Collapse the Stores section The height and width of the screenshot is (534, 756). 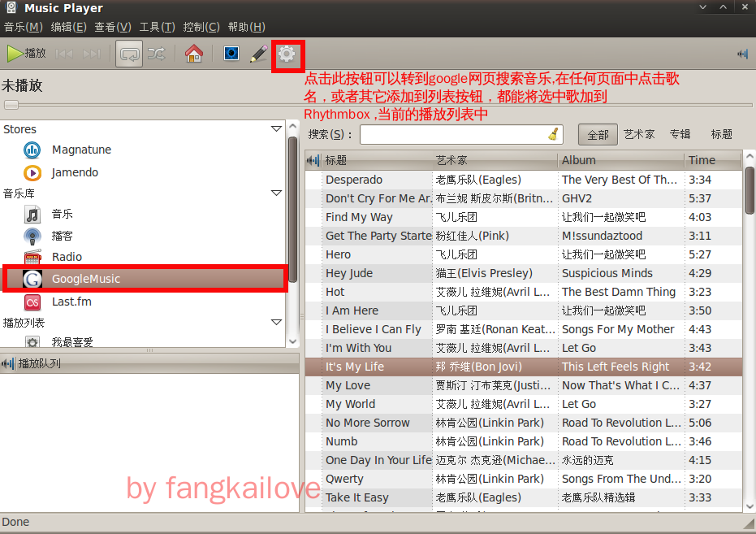coord(276,128)
